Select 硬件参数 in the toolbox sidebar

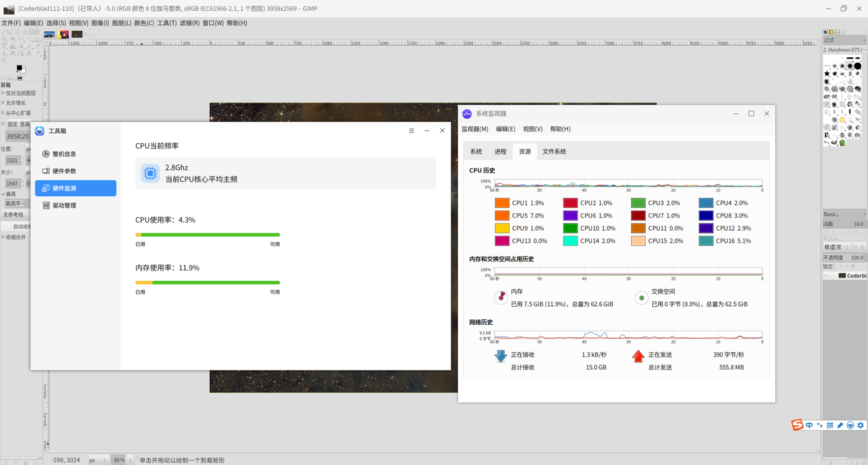64,171
